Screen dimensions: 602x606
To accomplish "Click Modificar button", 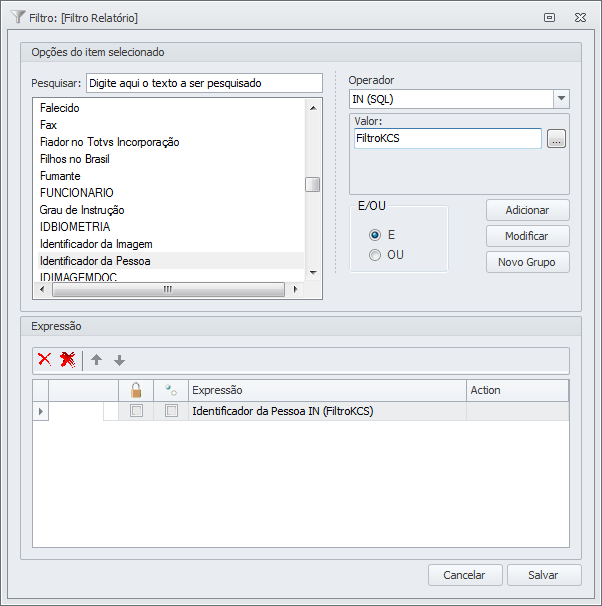I will click(527, 236).
